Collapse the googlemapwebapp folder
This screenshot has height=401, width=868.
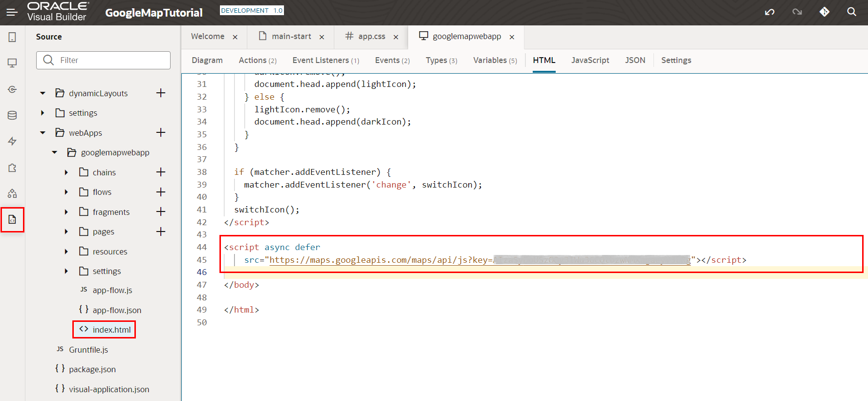coord(55,152)
